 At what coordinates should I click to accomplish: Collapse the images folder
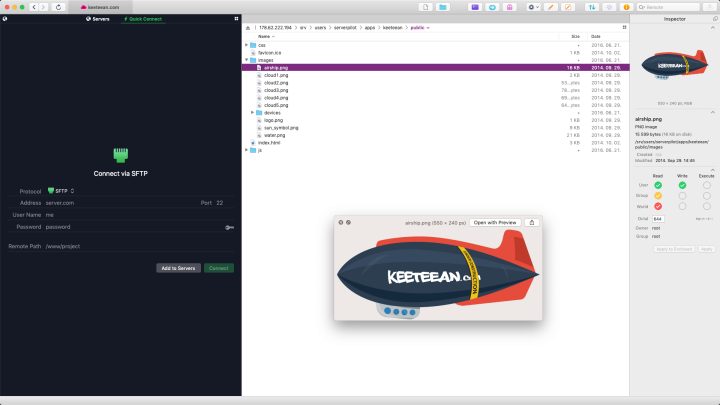pos(247,60)
